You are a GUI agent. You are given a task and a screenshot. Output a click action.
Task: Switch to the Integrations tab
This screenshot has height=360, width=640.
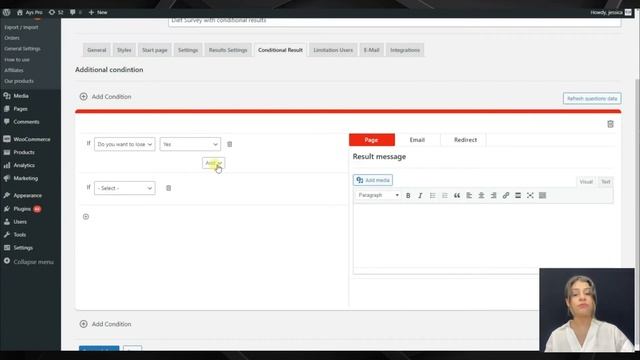click(405, 50)
